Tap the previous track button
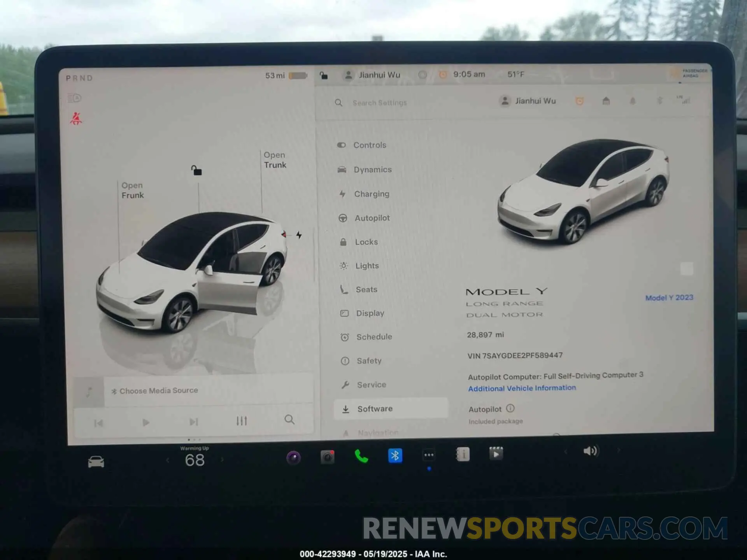747x560 pixels. click(98, 423)
